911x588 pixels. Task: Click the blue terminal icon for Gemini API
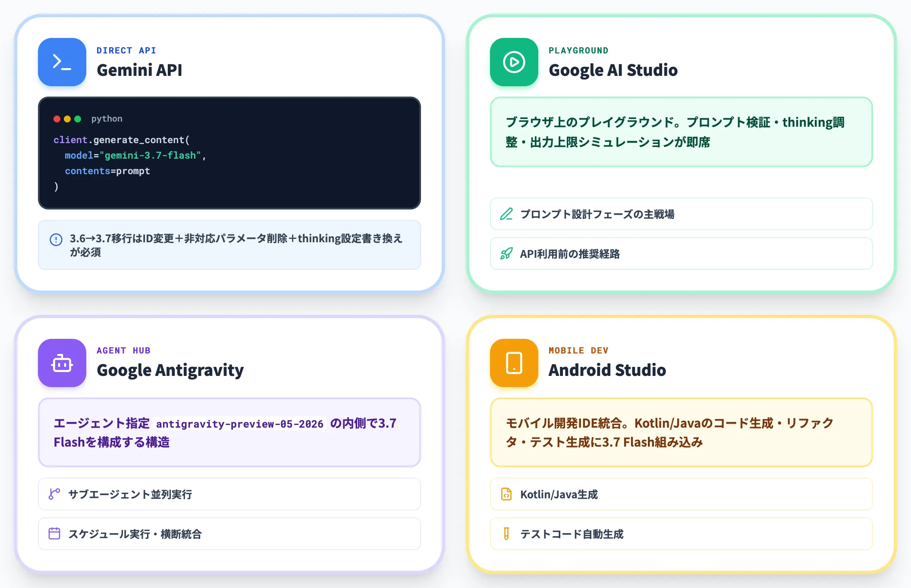coord(62,62)
